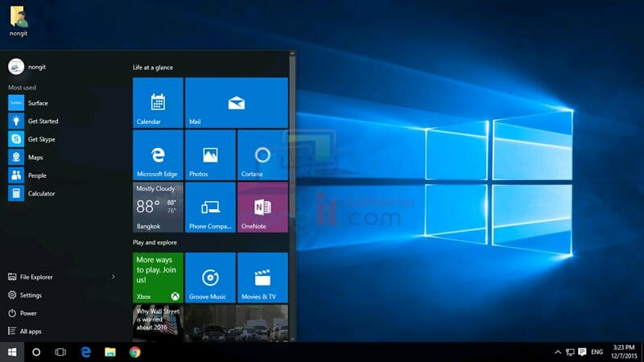The image size is (644, 362).
Task: Open the Cortana tile
Action: (x=262, y=155)
